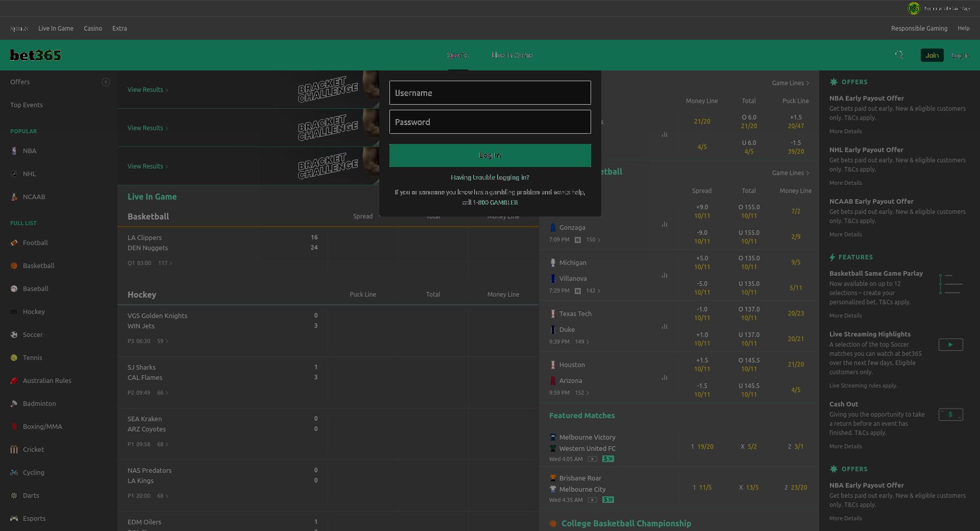Open stats chart icon for Texas Tech vs Duke

pyautogui.click(x=665, y=326)
